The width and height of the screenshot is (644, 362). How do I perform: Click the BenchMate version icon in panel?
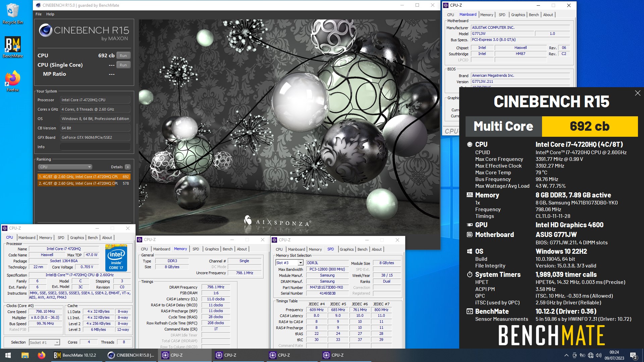(x=470, y=311)
